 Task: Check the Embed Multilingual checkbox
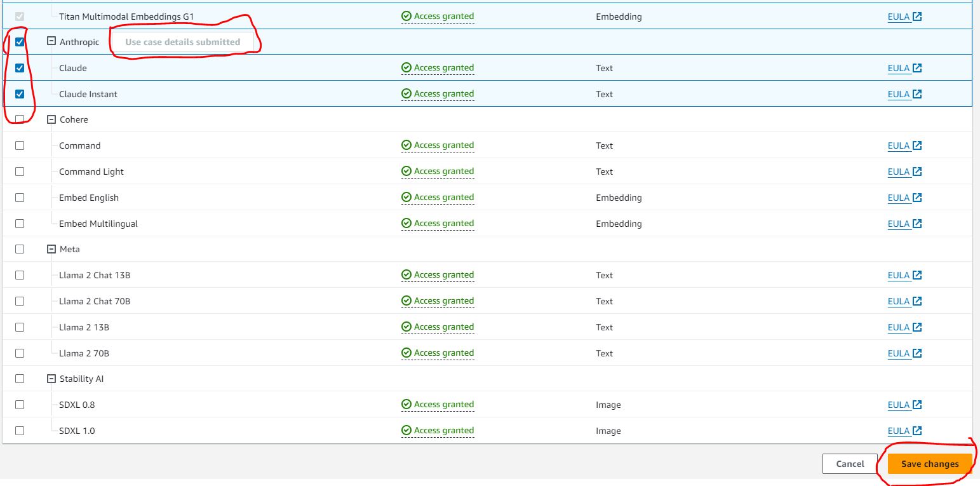tap(20, 224)
